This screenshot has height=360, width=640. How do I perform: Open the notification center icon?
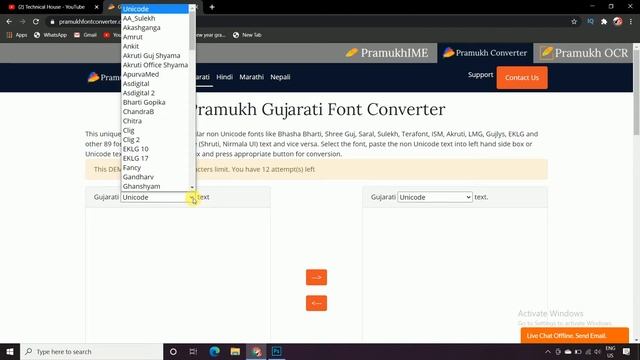coord(627,351)
